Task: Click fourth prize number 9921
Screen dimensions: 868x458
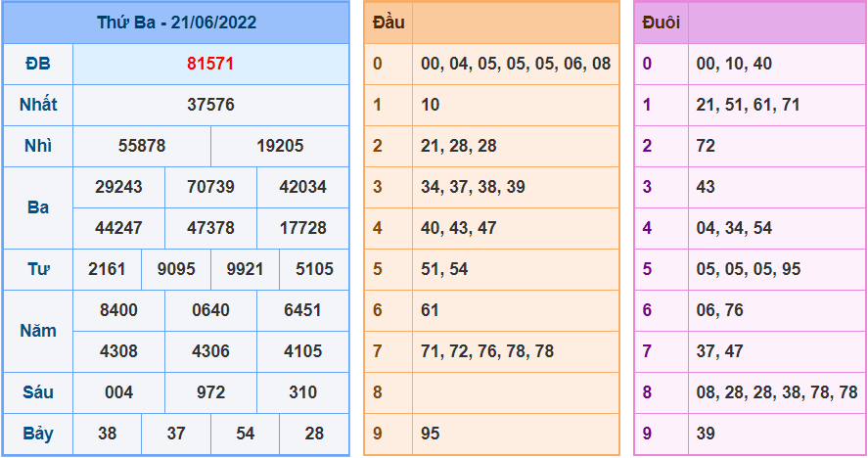Action: coord(245,269)
